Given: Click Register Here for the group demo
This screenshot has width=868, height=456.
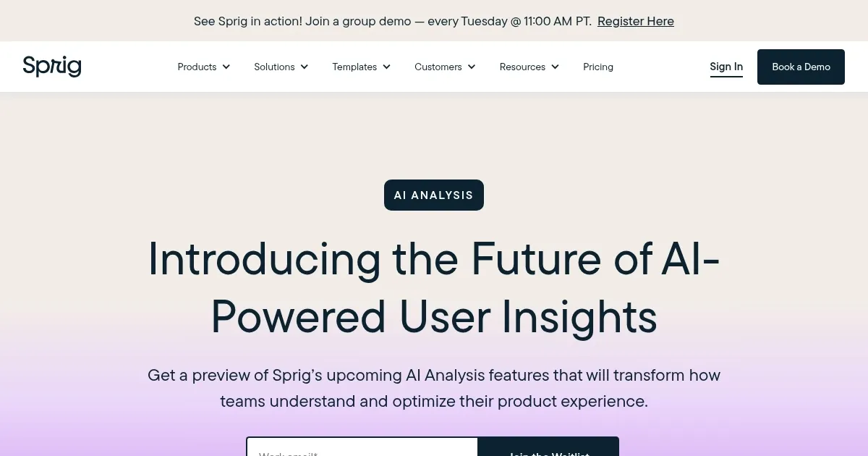Looking at the screenshot, I should (x=635, y=21).
